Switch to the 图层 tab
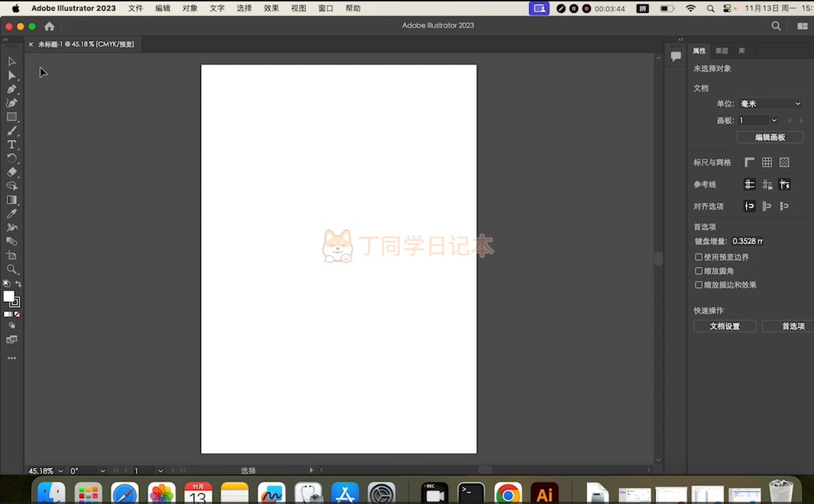Screen dimensions: 814x504 [722, 51]
